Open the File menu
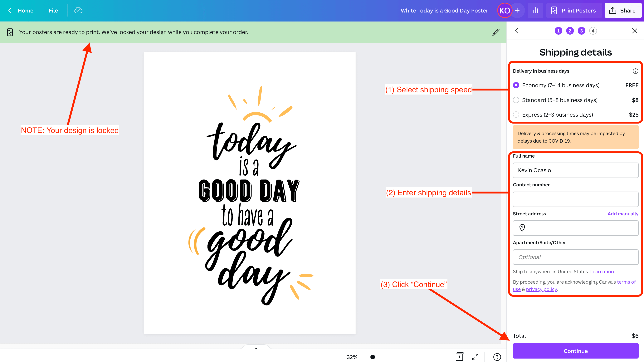 53,11
